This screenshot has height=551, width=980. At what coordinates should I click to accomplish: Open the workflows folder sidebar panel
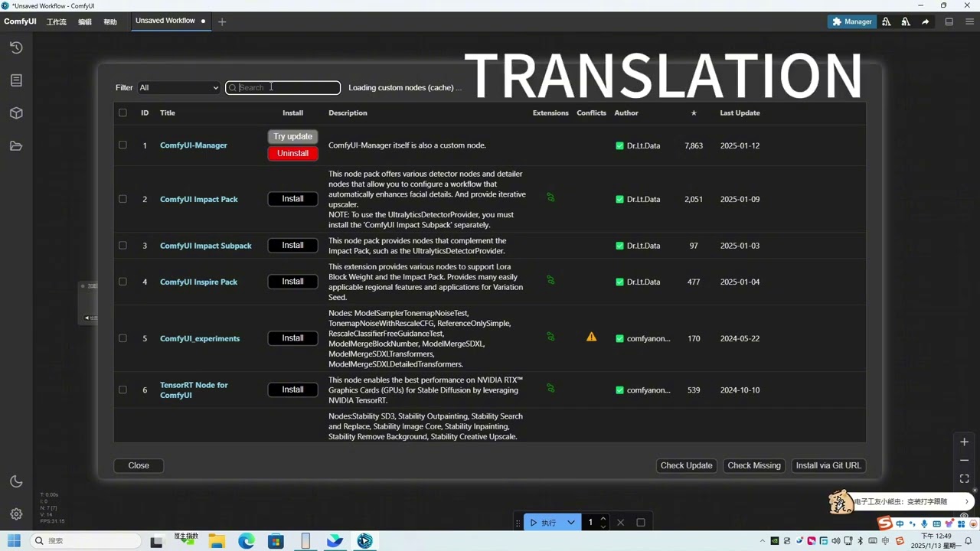(16, 146)
